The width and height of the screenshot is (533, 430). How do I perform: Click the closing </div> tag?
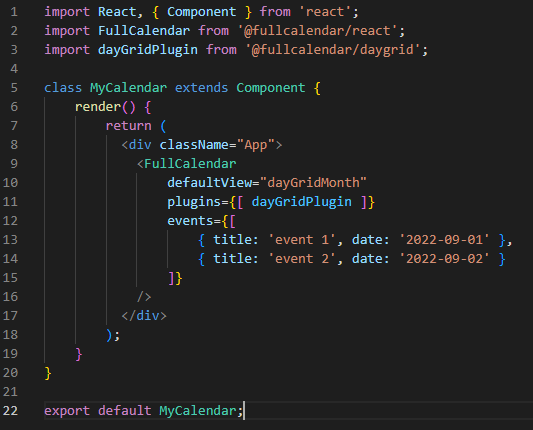click(144, 316)
